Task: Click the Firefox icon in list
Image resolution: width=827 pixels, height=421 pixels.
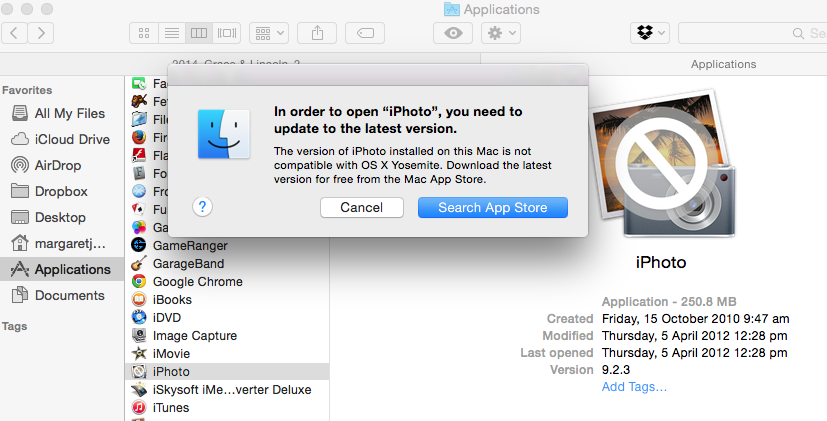Action: point(139,137)
